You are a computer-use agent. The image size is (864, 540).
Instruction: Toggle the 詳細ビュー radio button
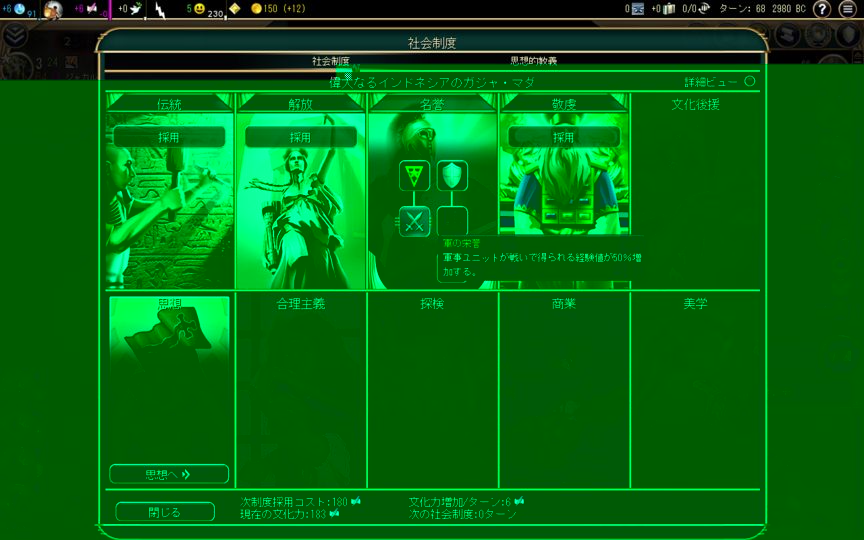tap(749, 81)
